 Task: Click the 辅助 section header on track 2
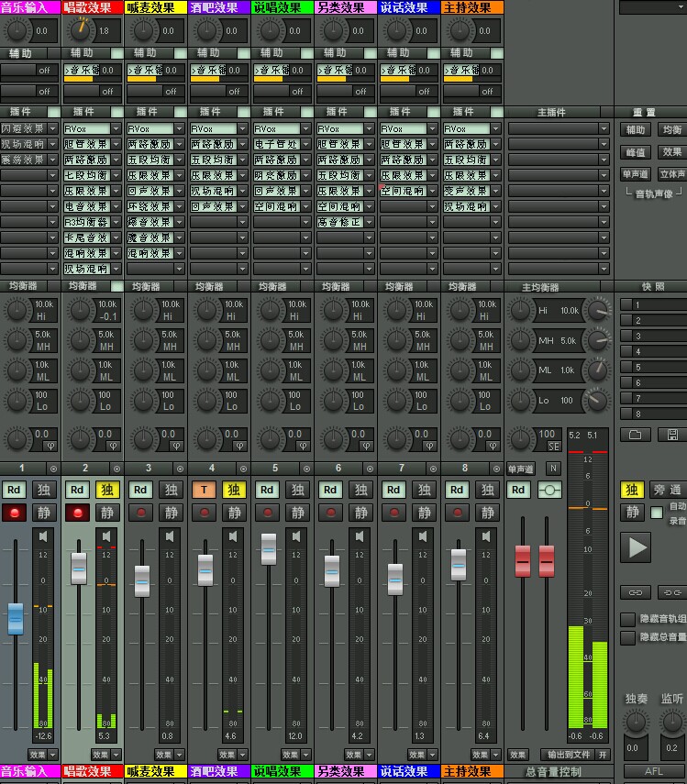point(82,53)
